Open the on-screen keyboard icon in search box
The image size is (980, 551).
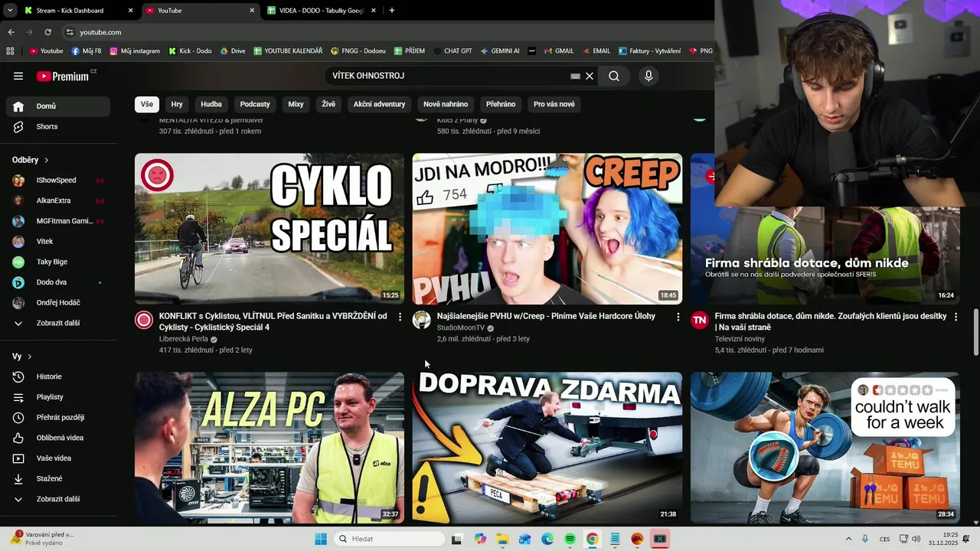pyautogui.click(x=576, y=76)
